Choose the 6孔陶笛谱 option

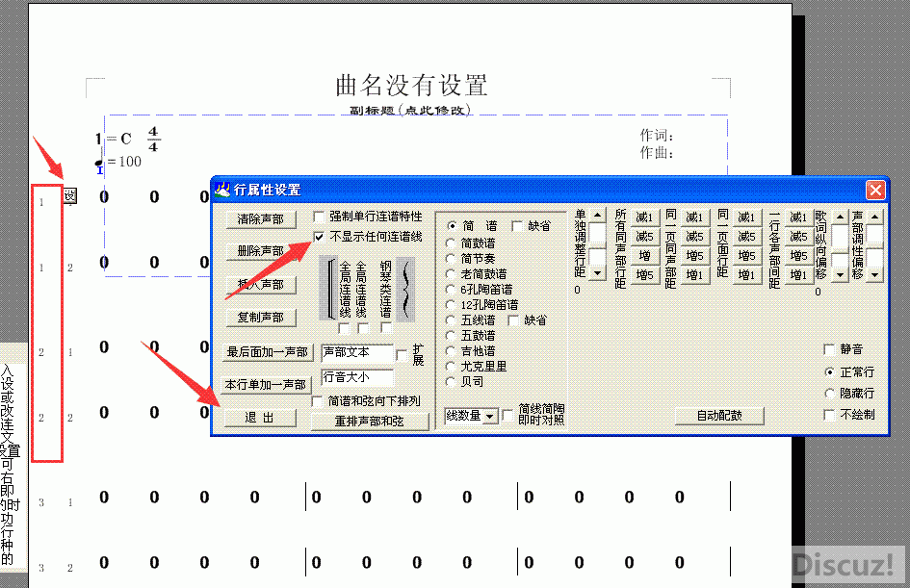(x=451, y=290)
